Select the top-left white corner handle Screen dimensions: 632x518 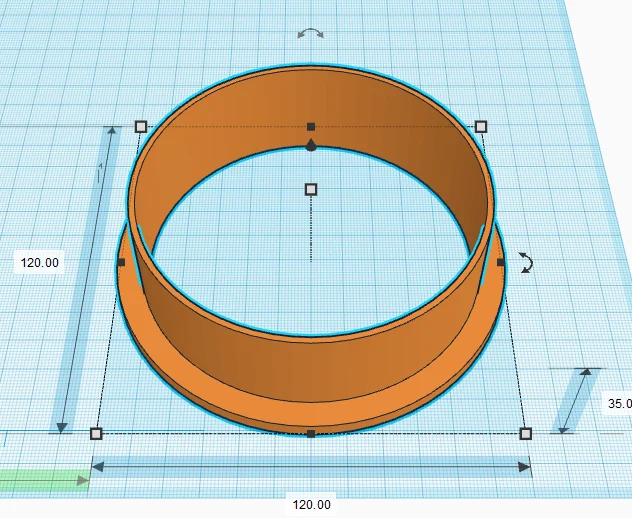point(141,127)
